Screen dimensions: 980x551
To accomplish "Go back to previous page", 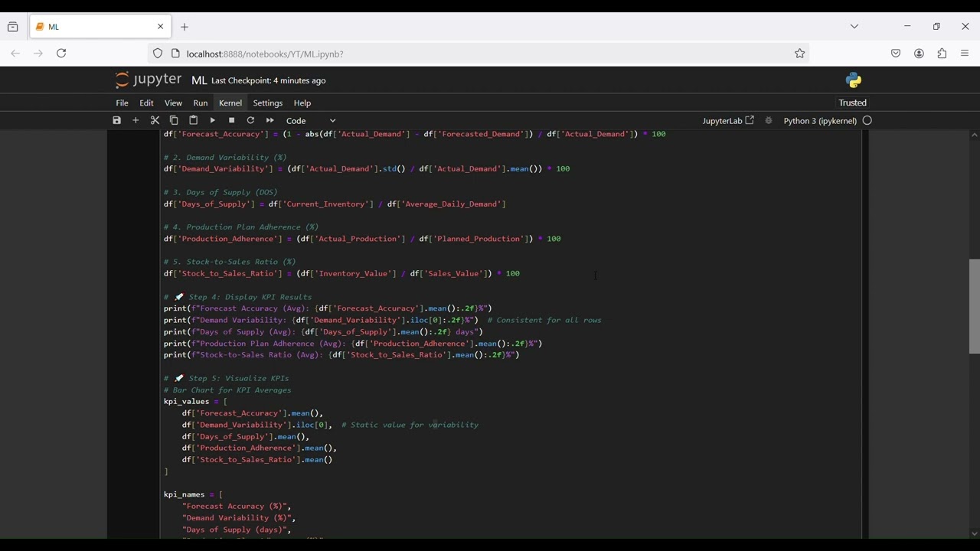I will (x=15, y=54).
